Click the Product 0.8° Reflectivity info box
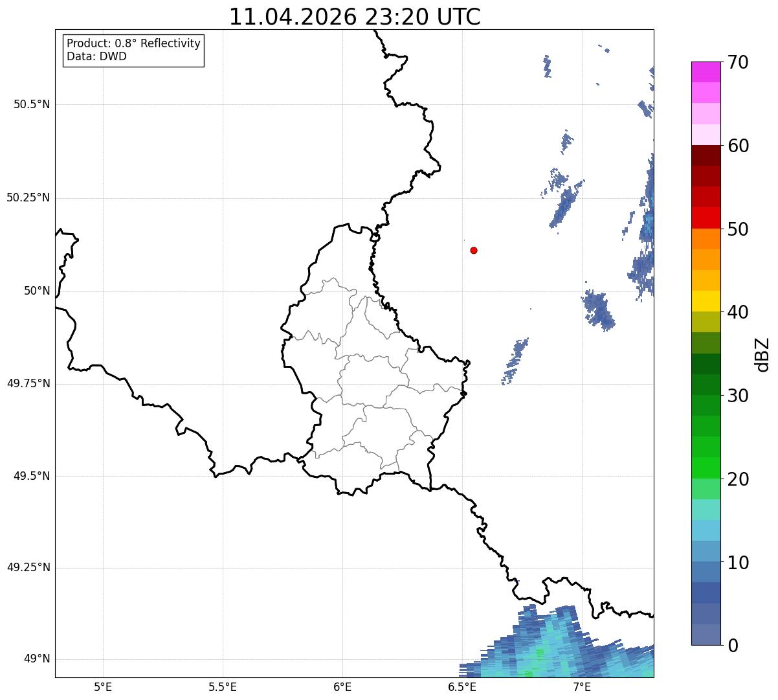 click(134, 50)
